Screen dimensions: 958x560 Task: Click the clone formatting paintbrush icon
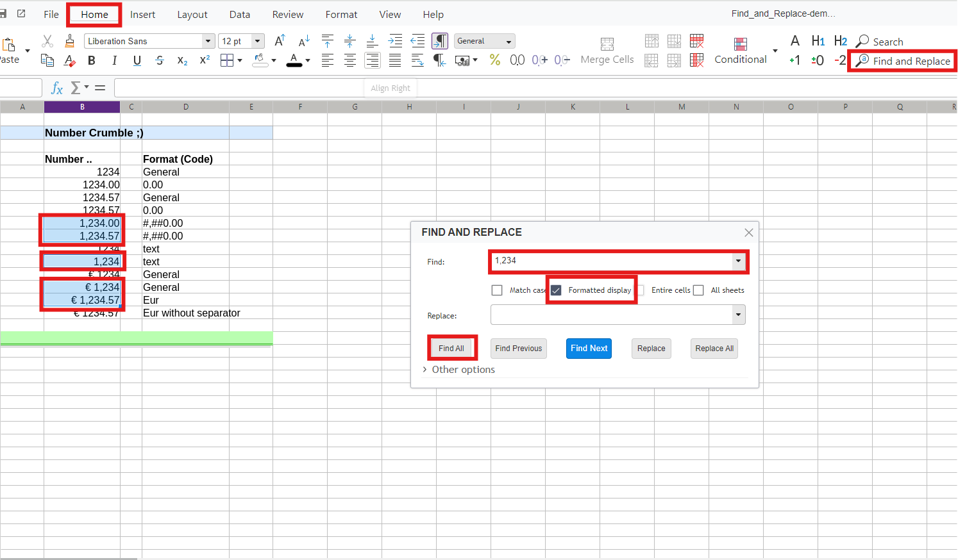point(69,40)
